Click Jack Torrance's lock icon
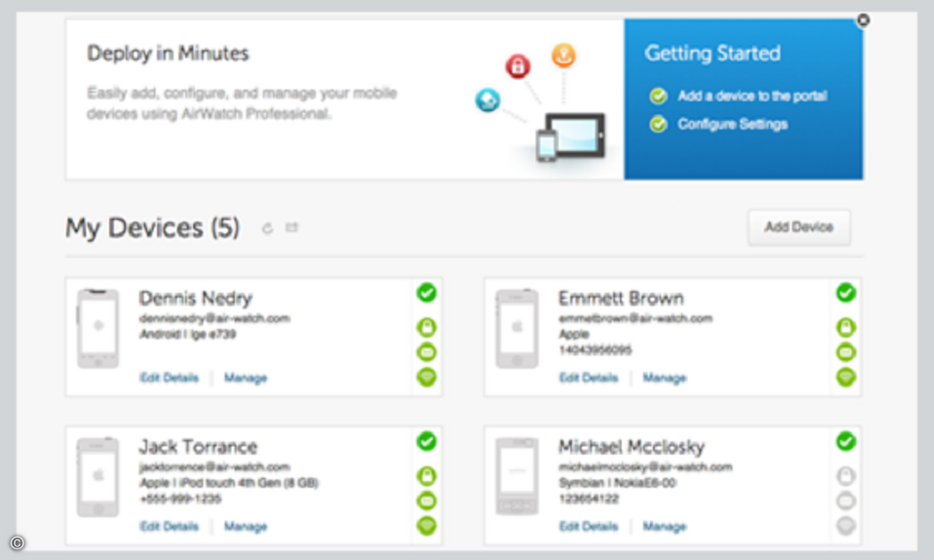 427,476
